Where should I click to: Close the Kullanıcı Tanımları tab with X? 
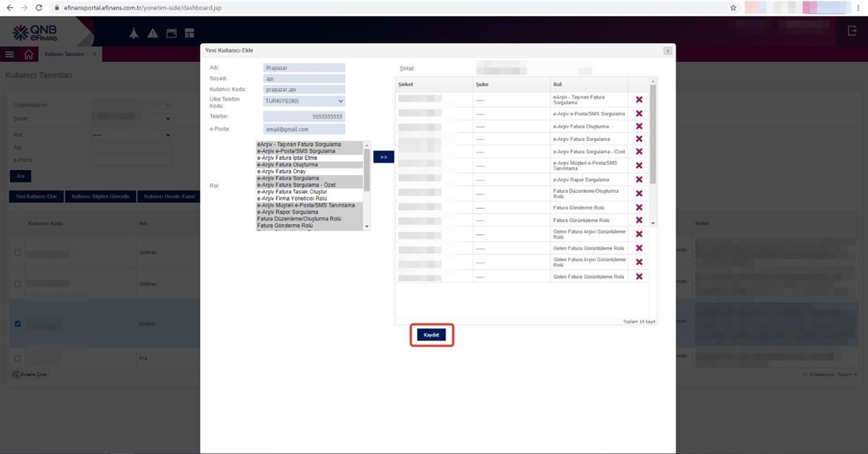(x=94, y=54)
